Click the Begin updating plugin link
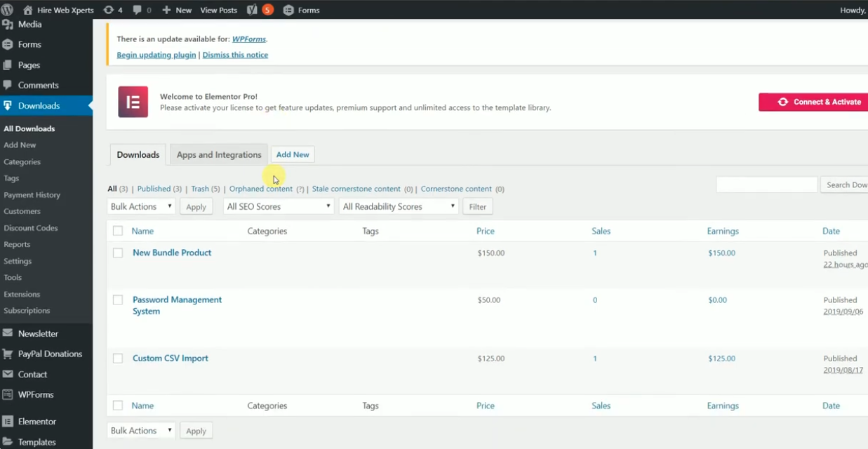Viewport: 868px width, 449px height. coord(156,55)
